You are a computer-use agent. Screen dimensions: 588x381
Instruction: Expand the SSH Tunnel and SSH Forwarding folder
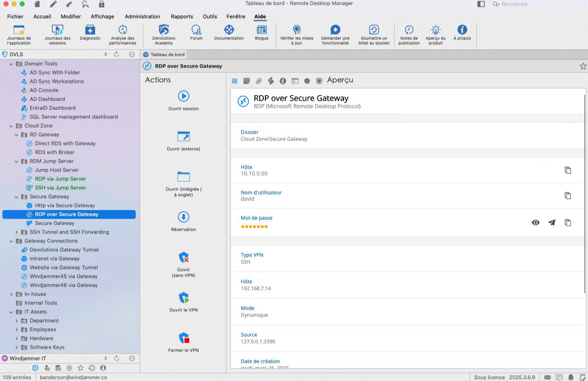17,232
